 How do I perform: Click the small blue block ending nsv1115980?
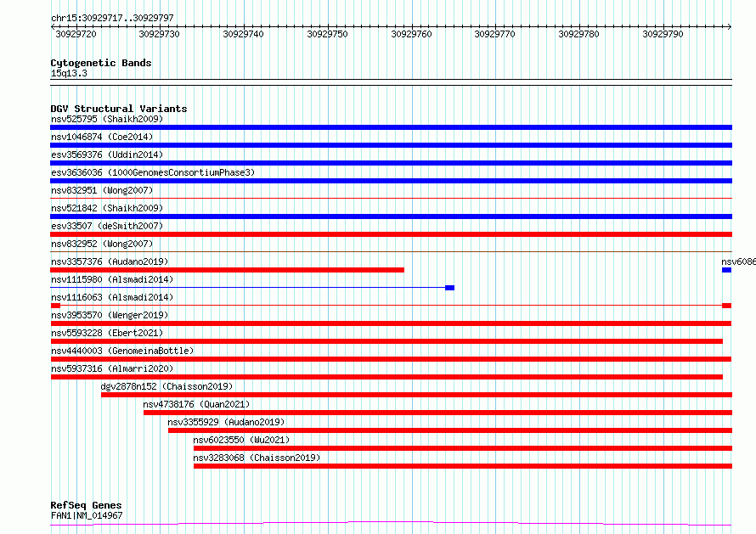(450, 288)
